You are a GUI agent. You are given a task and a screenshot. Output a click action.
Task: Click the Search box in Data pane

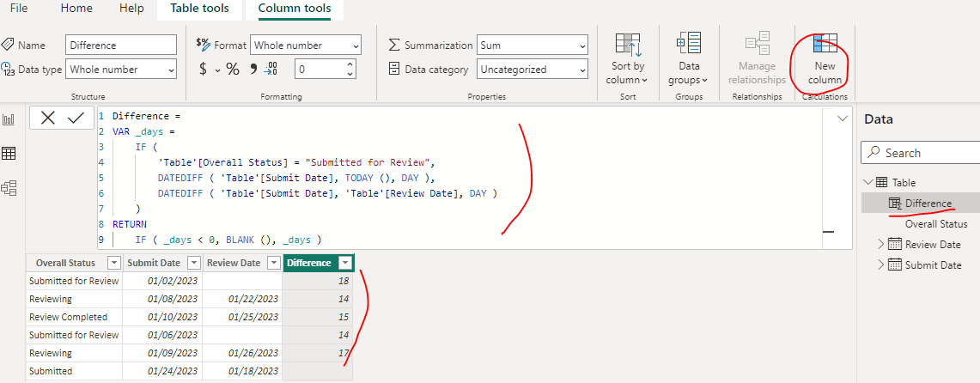tap(920, 153)
